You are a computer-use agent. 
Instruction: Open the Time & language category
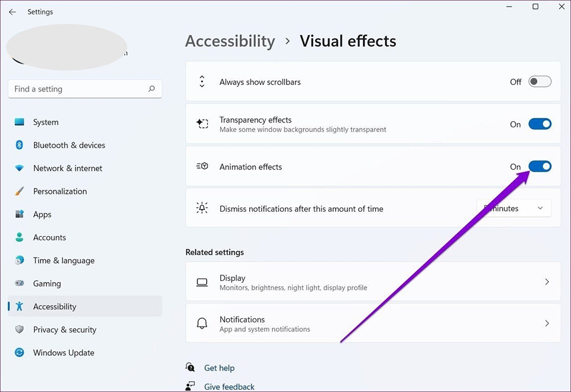(x=64, y=261)
